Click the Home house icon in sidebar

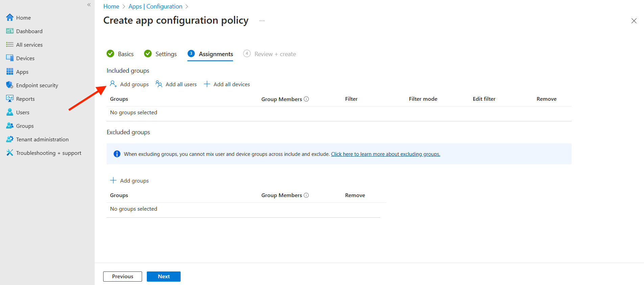tap(10, 18)
